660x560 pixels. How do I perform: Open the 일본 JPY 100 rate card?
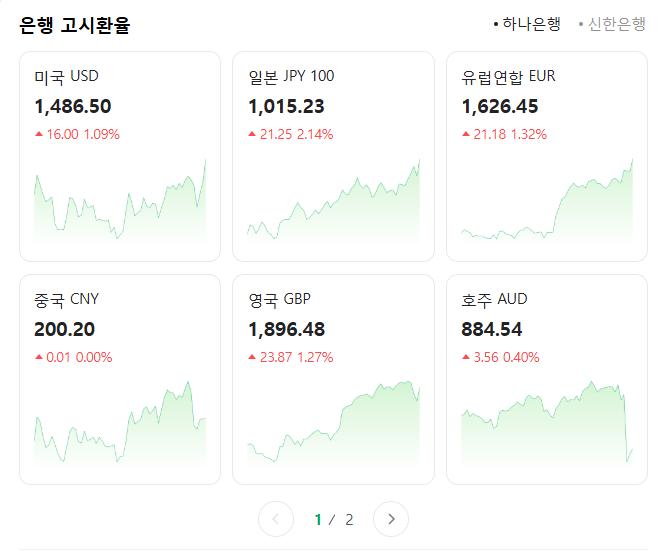333,156
